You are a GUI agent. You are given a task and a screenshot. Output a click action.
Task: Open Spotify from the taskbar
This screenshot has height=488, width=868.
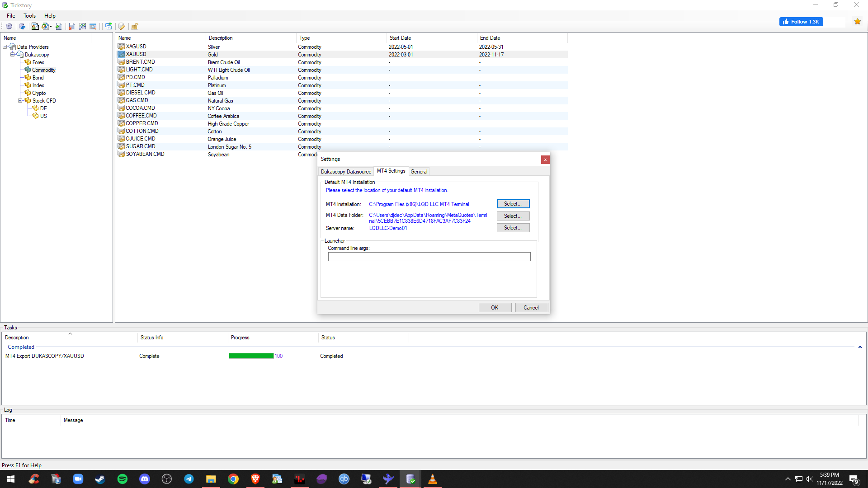pyautogui.click(x=122, y=479)
